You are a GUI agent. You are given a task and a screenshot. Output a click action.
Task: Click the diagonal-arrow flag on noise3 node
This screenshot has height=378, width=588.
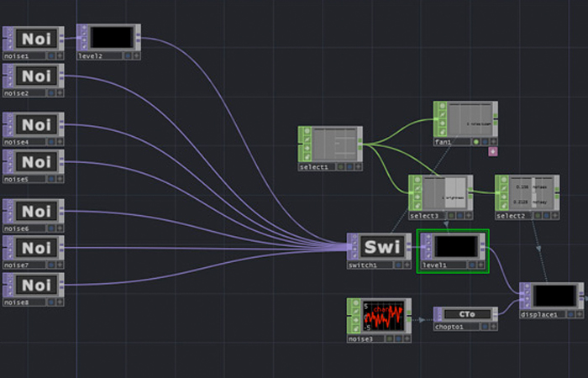point(355,312)
